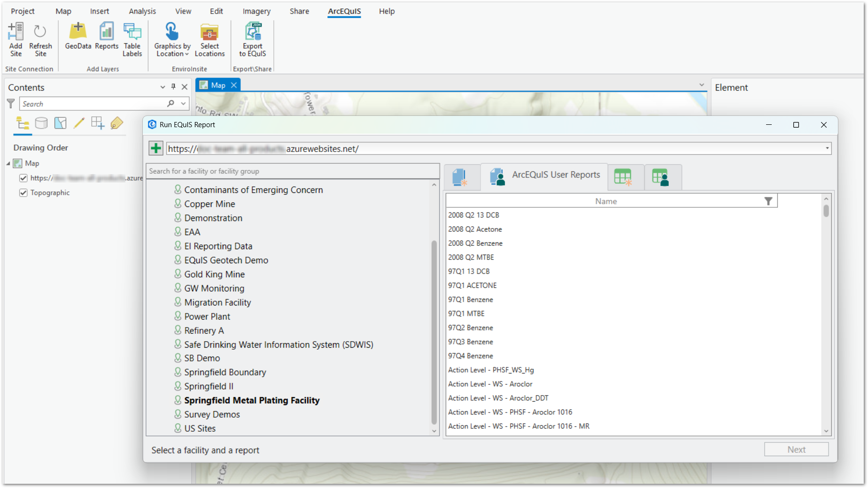The height and width of the screenshot is (488, 868).
Task: Close the Map view tab
Action: click(233, 85)
